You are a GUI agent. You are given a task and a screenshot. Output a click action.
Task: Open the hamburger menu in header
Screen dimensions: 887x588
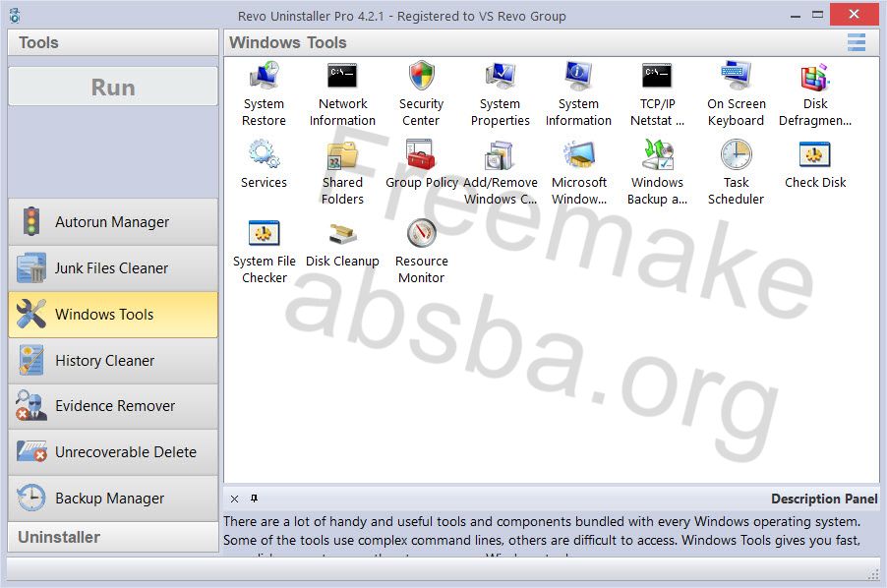click(856, 42)
